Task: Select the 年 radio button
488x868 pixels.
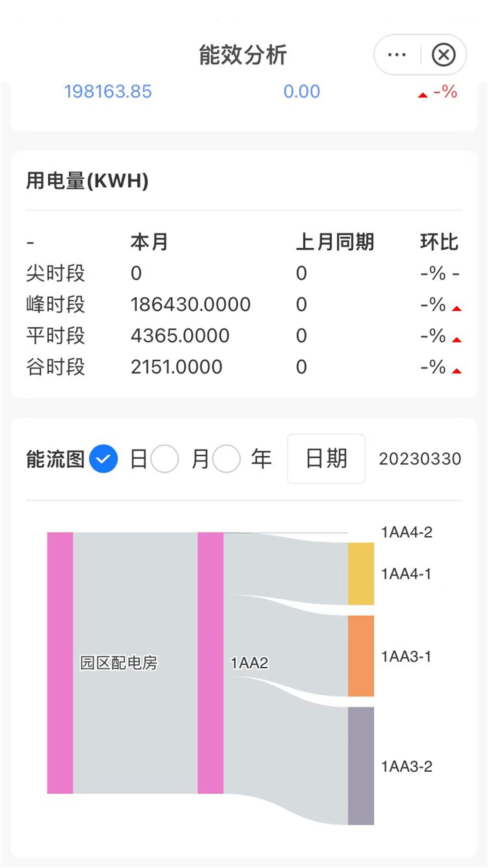Action: [x=226, y=459]
